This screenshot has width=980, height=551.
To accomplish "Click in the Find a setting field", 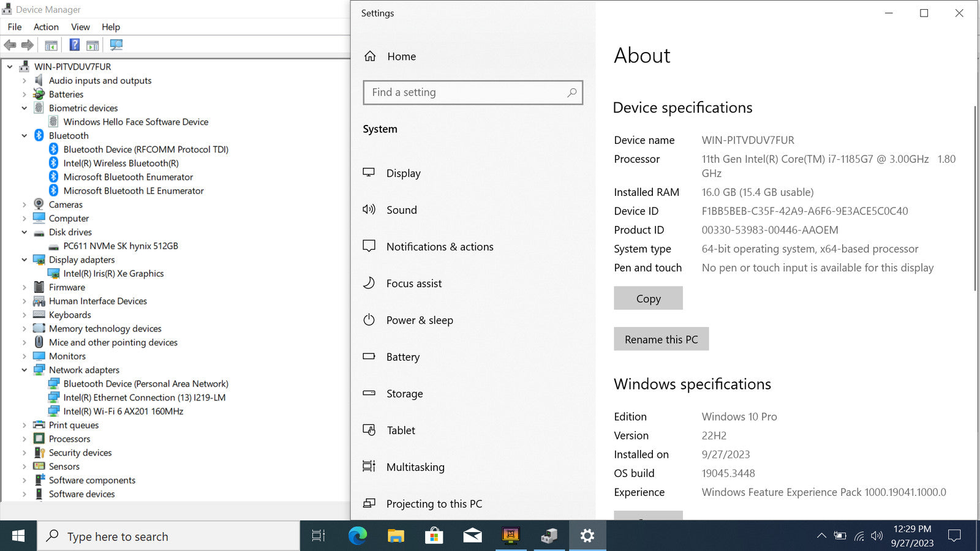I will (x=473, y=92).
